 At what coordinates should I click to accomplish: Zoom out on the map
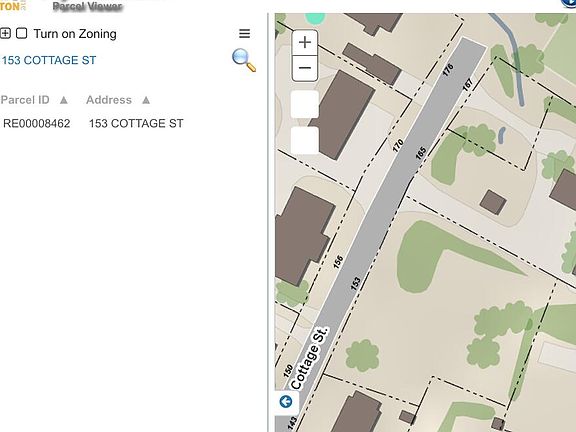[305, 68]
